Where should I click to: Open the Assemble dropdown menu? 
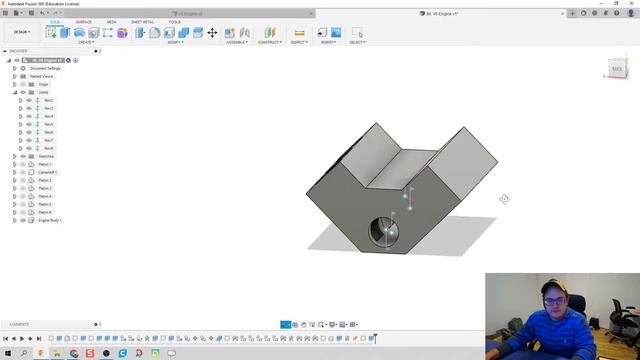click(237, 42)
